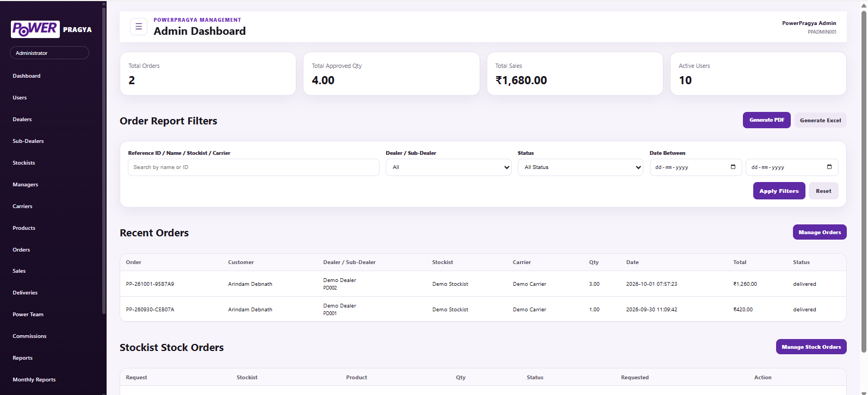Toggle the hamburger sidebar menu icon
868x395 pixels.
coord(139,26)
